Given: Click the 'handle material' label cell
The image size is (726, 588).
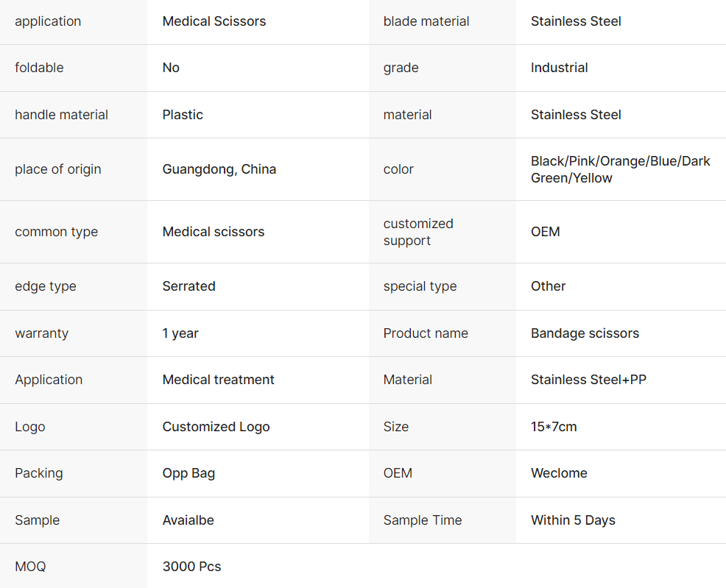Looking at the screenshot, I should [x=61, y=115].
